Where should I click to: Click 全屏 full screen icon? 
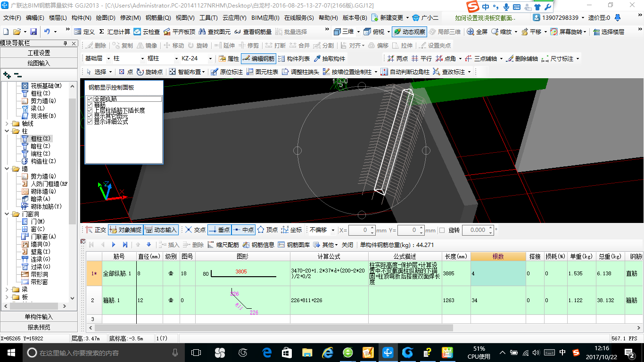[477, 32]
